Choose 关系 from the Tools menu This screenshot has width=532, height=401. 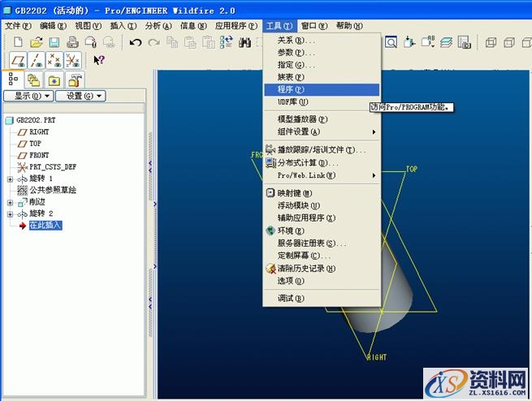[322, 41]
